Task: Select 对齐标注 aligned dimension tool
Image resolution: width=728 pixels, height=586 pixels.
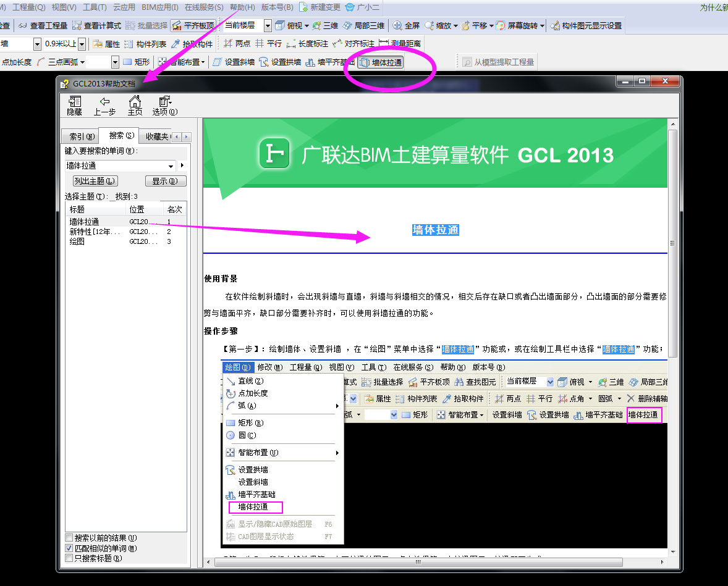Action: (353, 44)
